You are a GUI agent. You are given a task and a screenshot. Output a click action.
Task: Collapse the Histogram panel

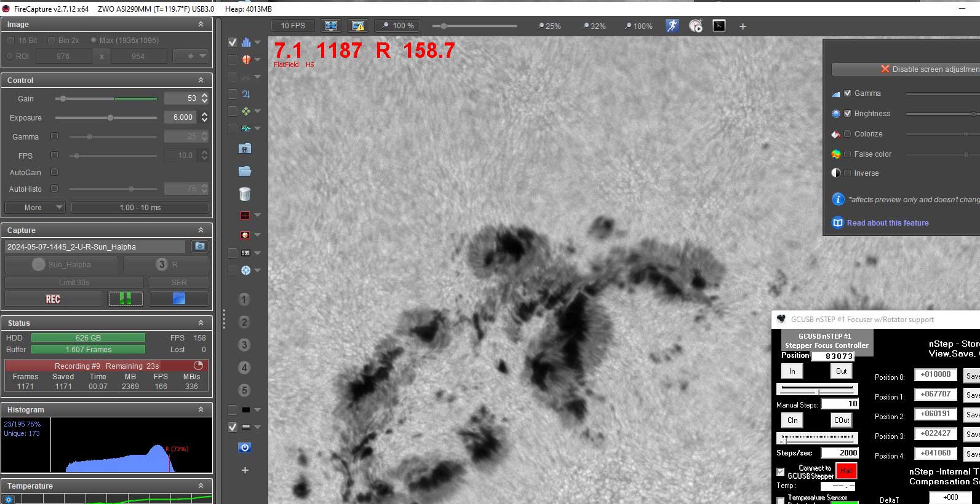(201, 409)
